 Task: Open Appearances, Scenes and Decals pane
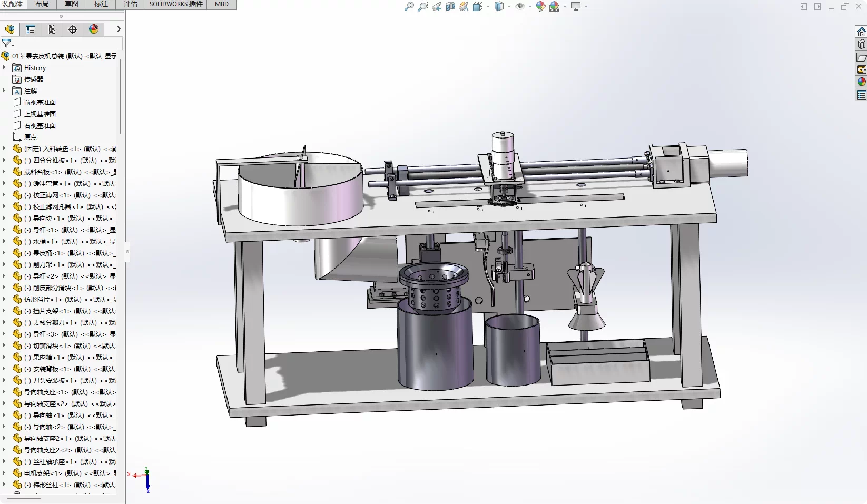pyautogui.click(x=861, y=82)
